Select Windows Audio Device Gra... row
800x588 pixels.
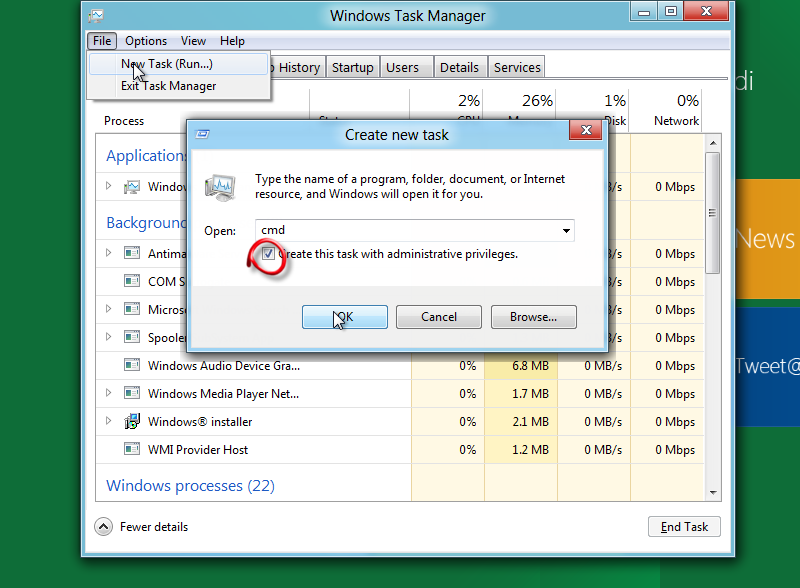[x=400, y=365]
